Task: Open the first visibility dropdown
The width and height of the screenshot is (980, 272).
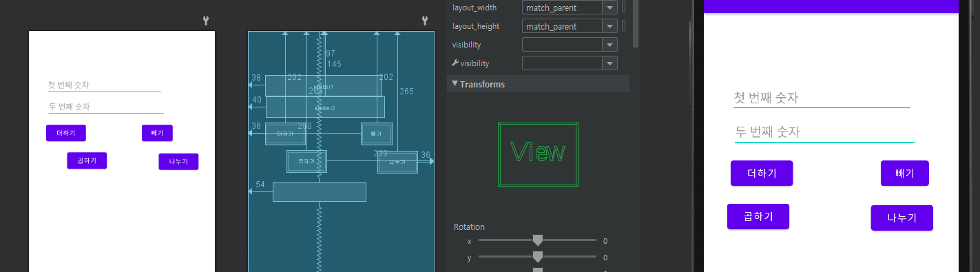Action: [x=610, y=45]
